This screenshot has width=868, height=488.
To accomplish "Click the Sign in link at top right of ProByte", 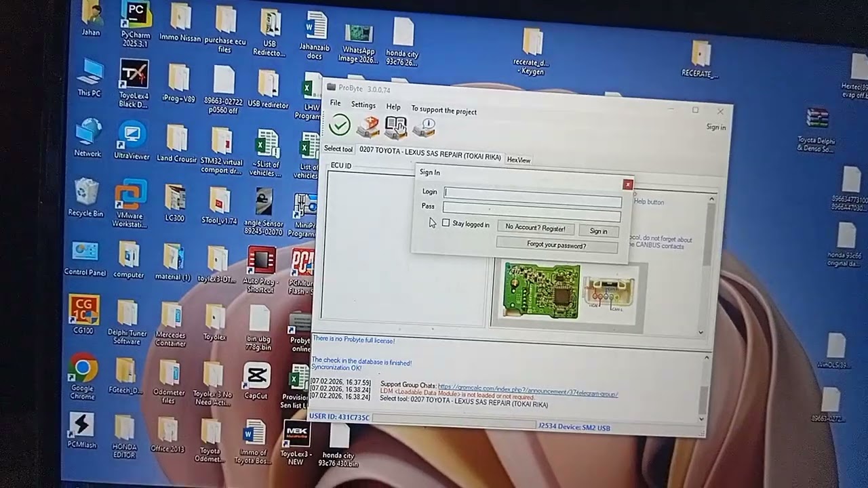I will tap(716, 127).
